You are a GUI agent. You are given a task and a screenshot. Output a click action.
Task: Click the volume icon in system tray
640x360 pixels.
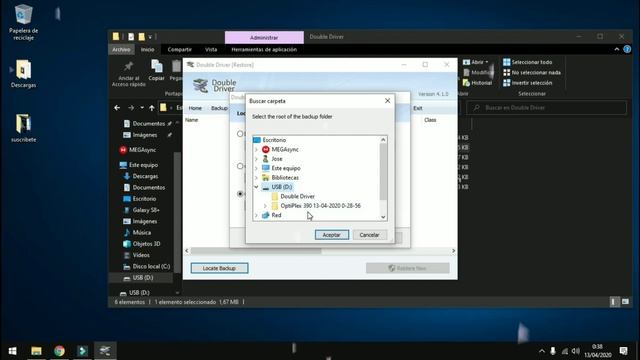(576, 351)
